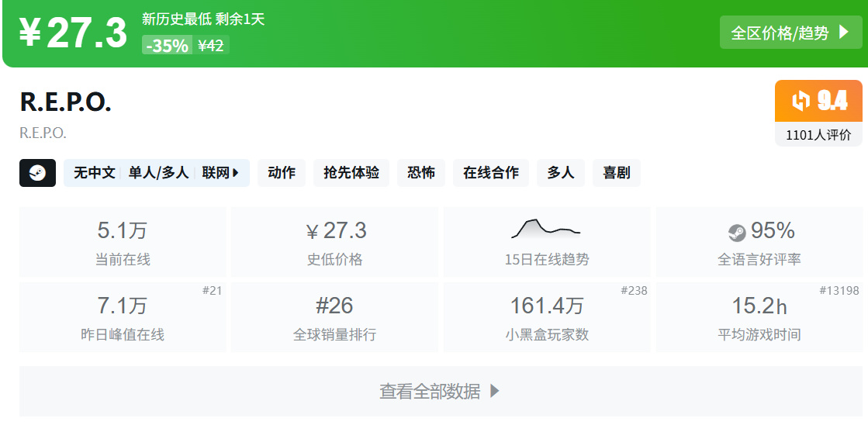Image resolution: width=868 pixels, height=432 pixels.
Task: Click the 1101人评价 review count
Action: click(818, 135)
